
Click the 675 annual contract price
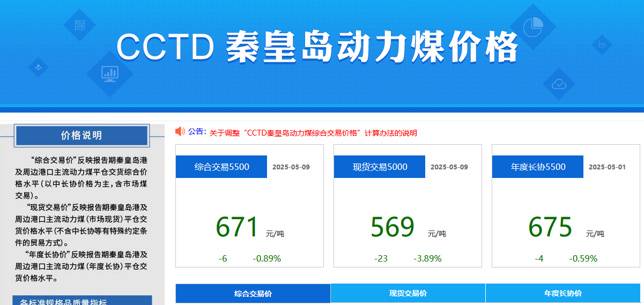pos(550,227)
